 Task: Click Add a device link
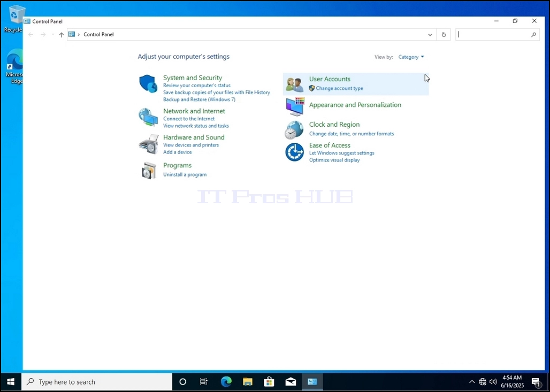pos(177,152)
